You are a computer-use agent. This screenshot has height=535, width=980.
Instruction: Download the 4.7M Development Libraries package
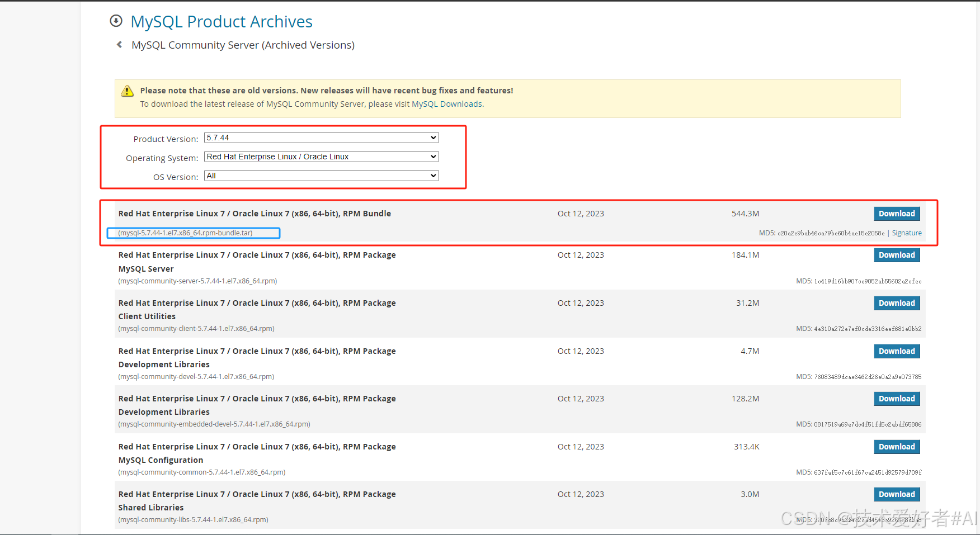tap(896, 351)
